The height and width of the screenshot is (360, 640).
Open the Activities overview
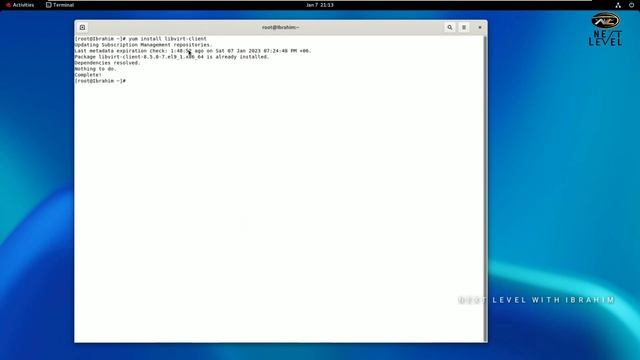click(x=20, y=5)
